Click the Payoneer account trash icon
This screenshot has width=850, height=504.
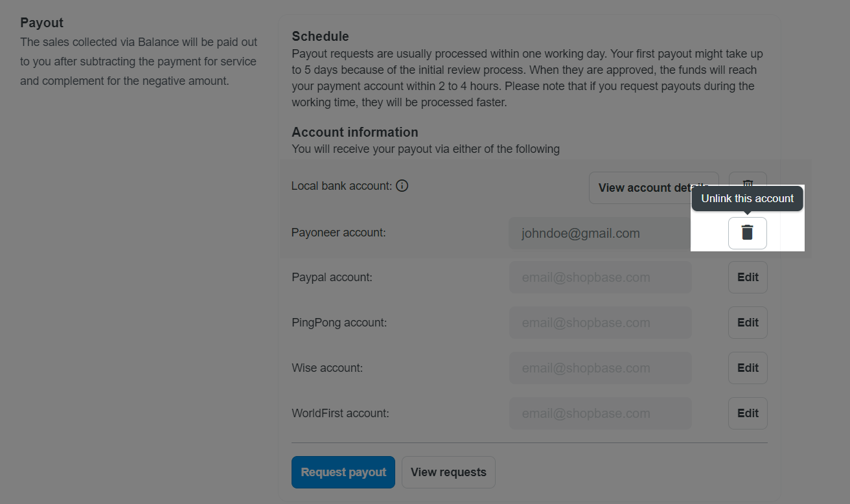tap(747, 233)
